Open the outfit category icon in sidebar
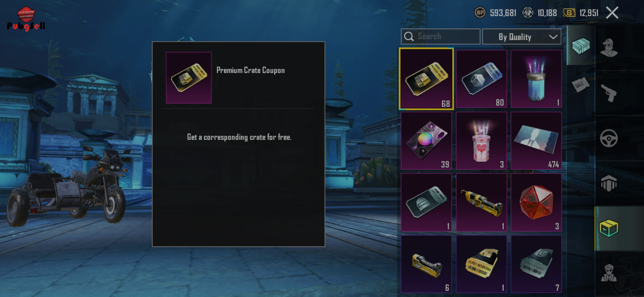The height and width of the screenshot is (297, 644). point(609,48)
